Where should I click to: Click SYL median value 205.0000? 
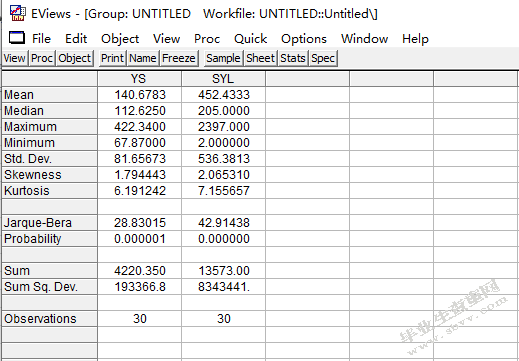click(224, 111)
